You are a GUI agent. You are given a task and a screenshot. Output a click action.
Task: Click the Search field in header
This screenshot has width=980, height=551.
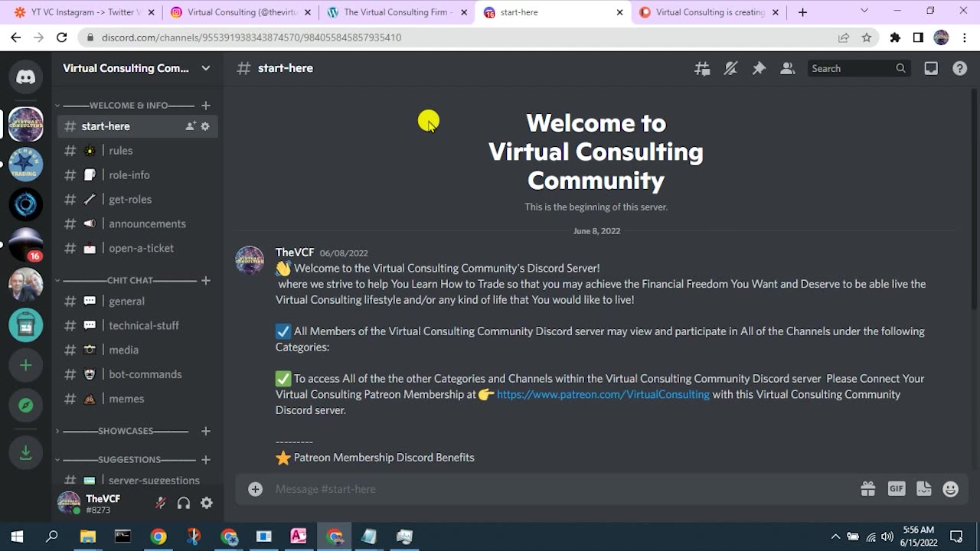[x=859, y=68]
